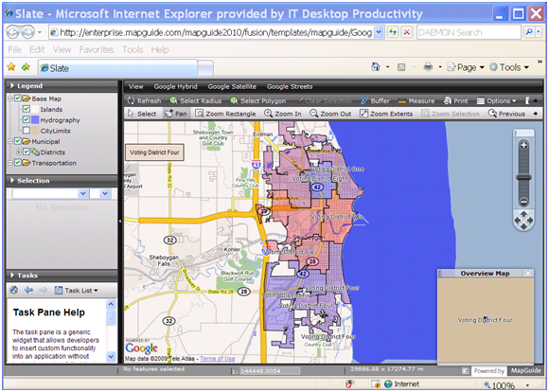Toggle the Transportation group checkbox
549x392 pixels.
click(x=18, y=163)
